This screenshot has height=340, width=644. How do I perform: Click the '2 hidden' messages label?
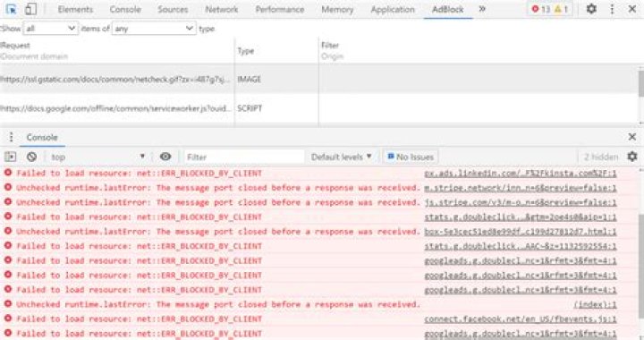601,157
